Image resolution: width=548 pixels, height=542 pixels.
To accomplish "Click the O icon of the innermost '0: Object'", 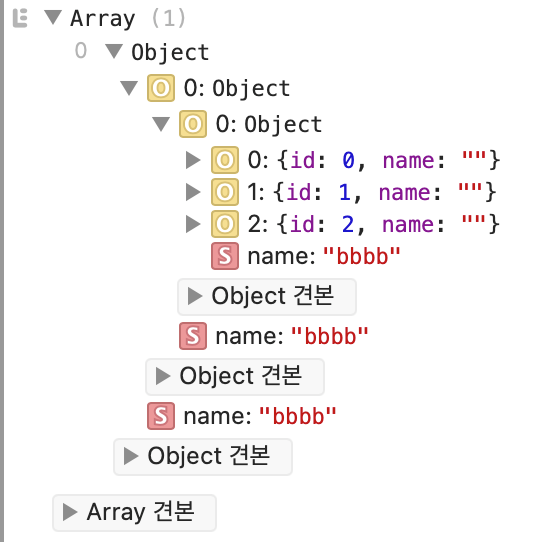I will (193, 124).
